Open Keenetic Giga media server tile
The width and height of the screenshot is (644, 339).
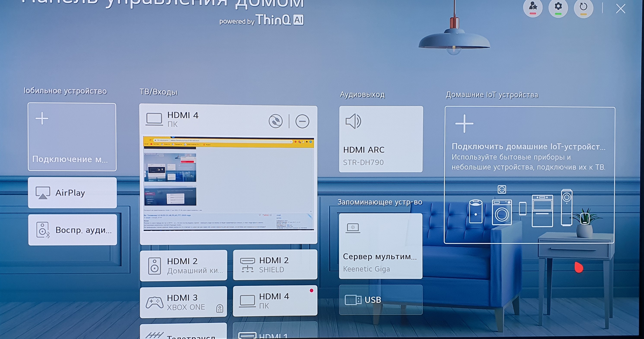380,246
